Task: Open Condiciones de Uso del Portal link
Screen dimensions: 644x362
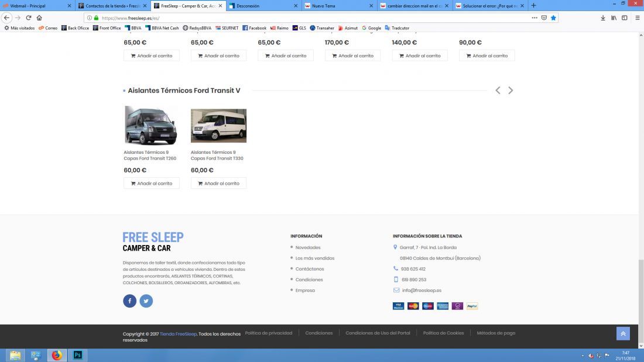Action: (x=378, y=333)
